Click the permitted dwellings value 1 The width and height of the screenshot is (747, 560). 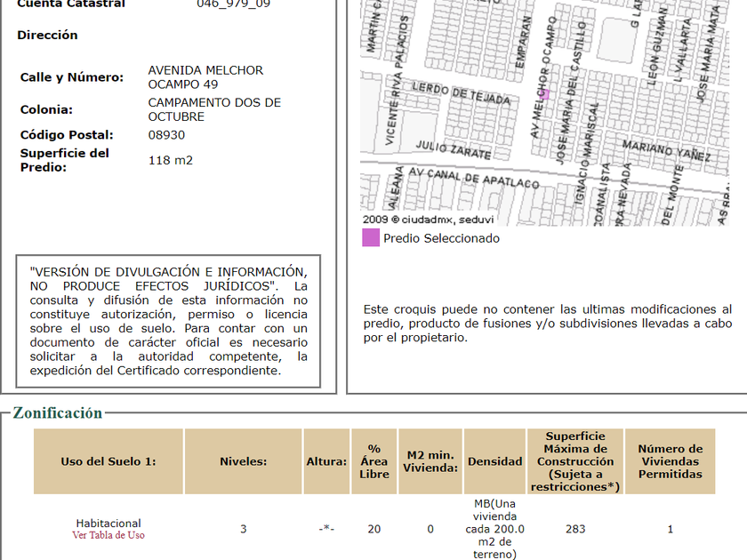[670, 529]
